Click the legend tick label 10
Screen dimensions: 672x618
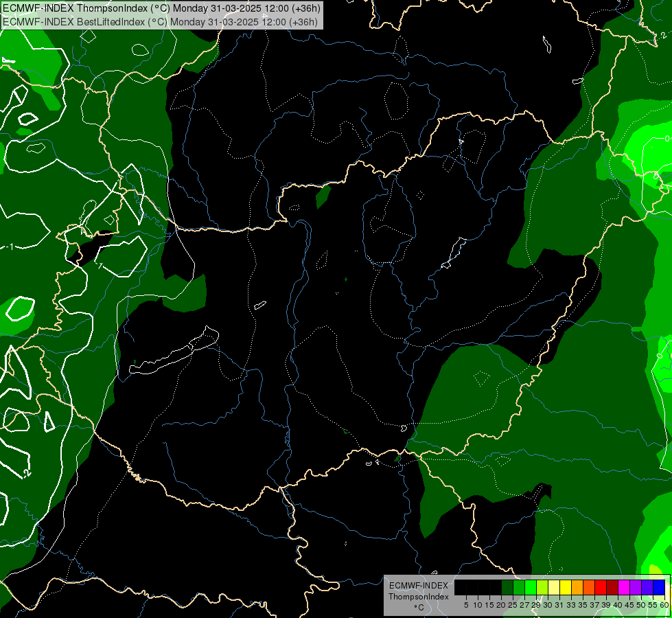pos(478,605)
